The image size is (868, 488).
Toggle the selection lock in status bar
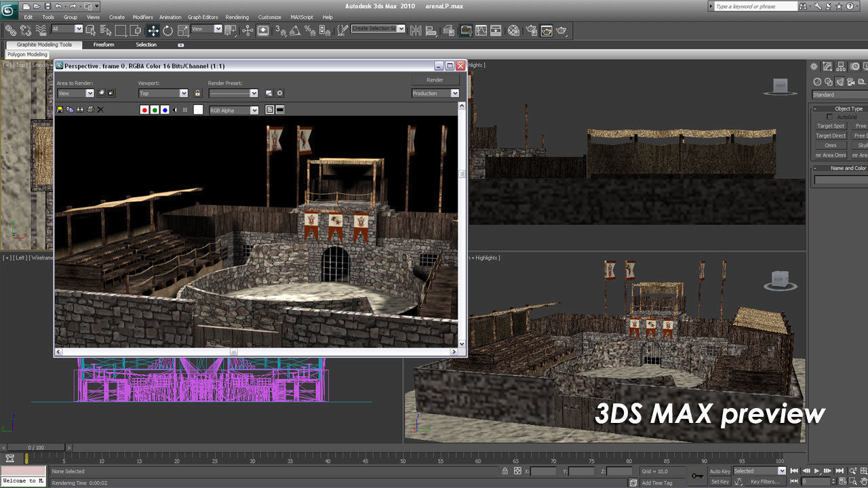click(505, 471)
